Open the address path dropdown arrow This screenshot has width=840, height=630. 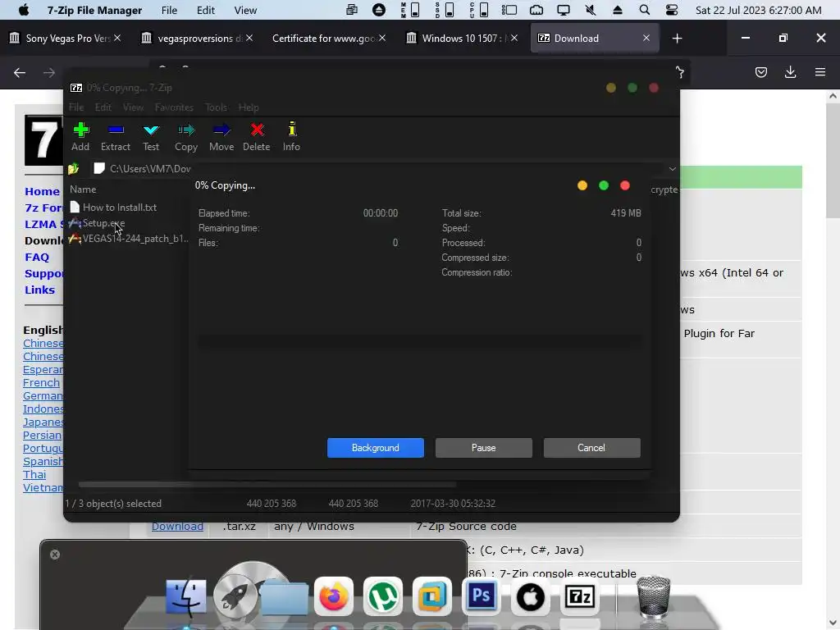click(x=673, y=169)
